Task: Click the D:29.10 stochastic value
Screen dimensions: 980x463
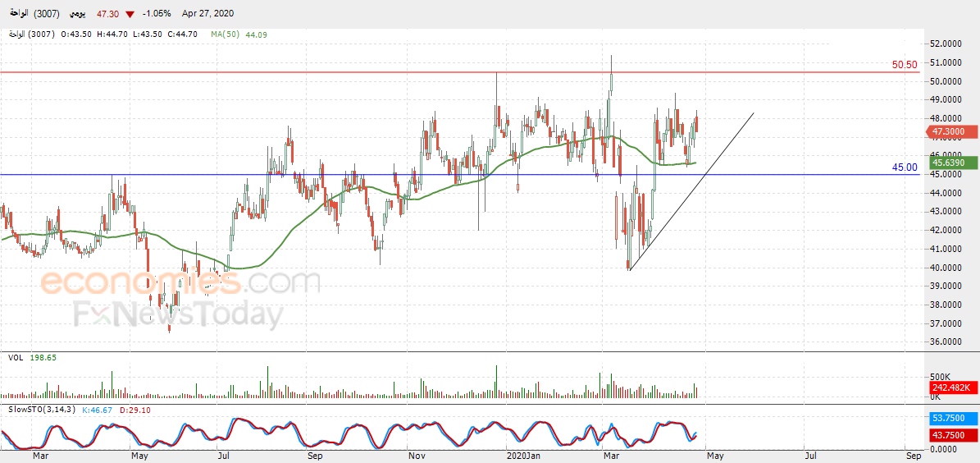Action: [x=134, y=410]
